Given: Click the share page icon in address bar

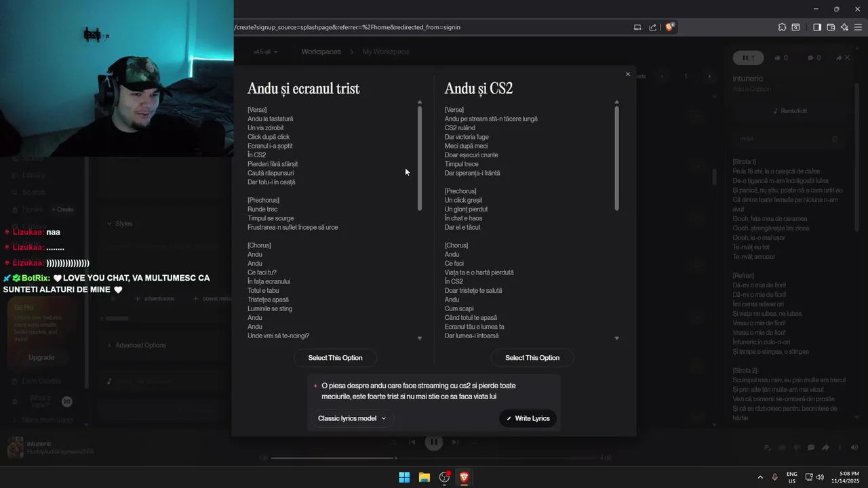Looking at the screenshot, I should (652, 27).
